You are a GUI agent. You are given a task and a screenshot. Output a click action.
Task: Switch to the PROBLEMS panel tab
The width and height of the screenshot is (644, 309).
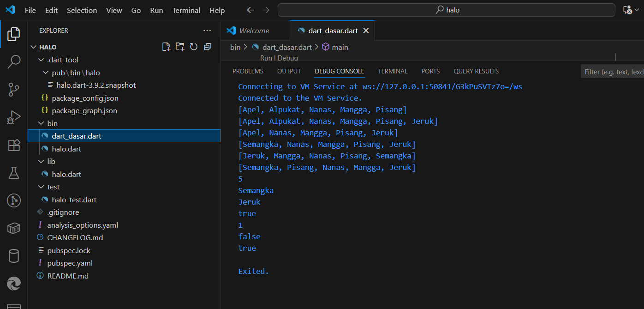point(248,71)
